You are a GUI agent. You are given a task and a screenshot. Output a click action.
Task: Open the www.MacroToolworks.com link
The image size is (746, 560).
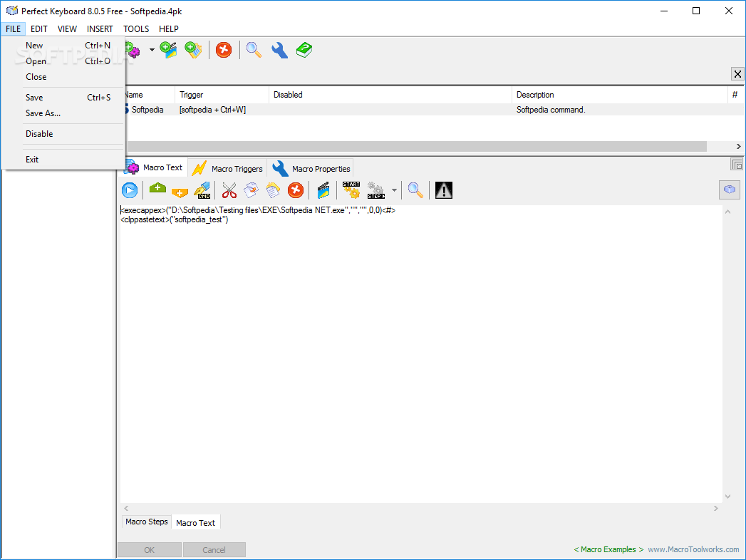point(694,549)
